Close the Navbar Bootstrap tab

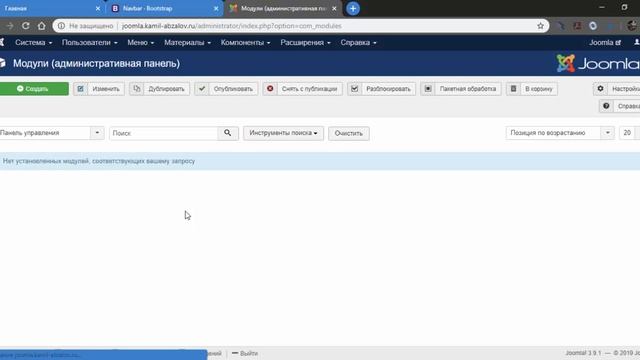[x=216, y=8]
